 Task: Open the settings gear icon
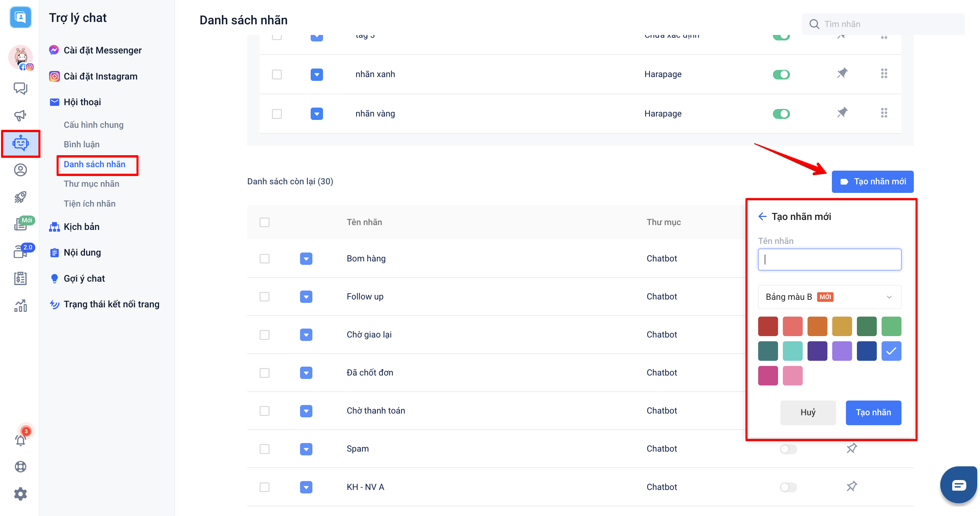[x=21, y=494]
